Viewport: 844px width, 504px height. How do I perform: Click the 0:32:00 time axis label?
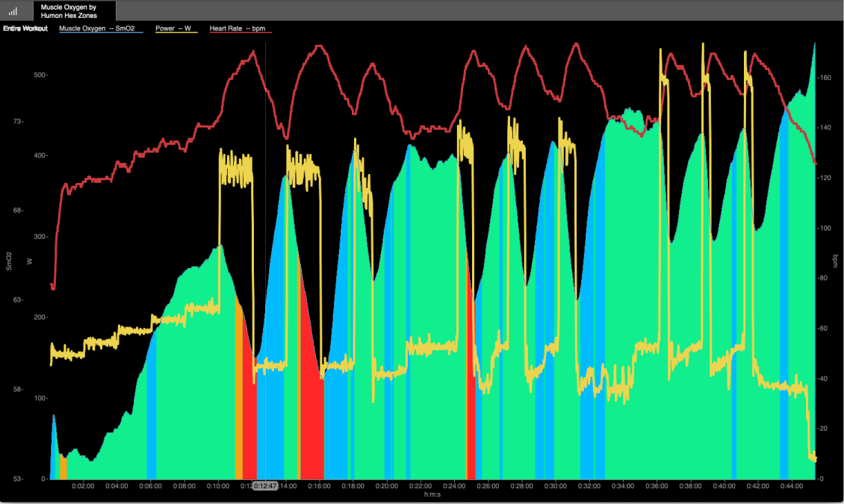click(x=589, y=486)
